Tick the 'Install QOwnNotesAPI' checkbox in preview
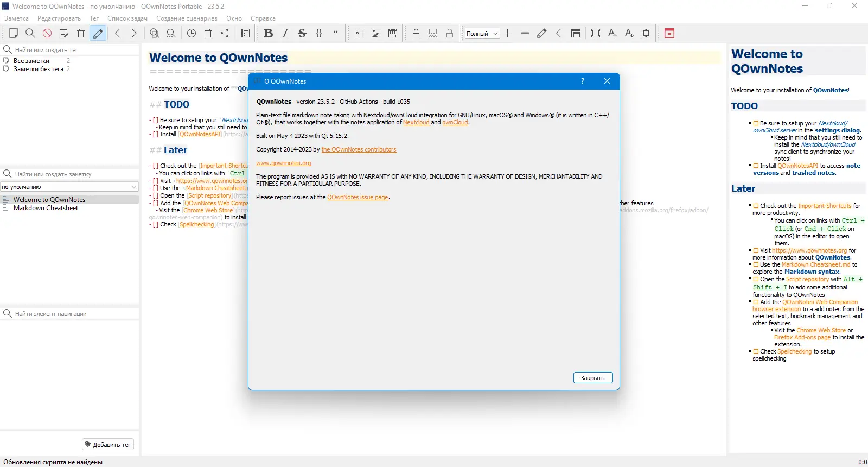The image size is (868, 467). point(756,166)
